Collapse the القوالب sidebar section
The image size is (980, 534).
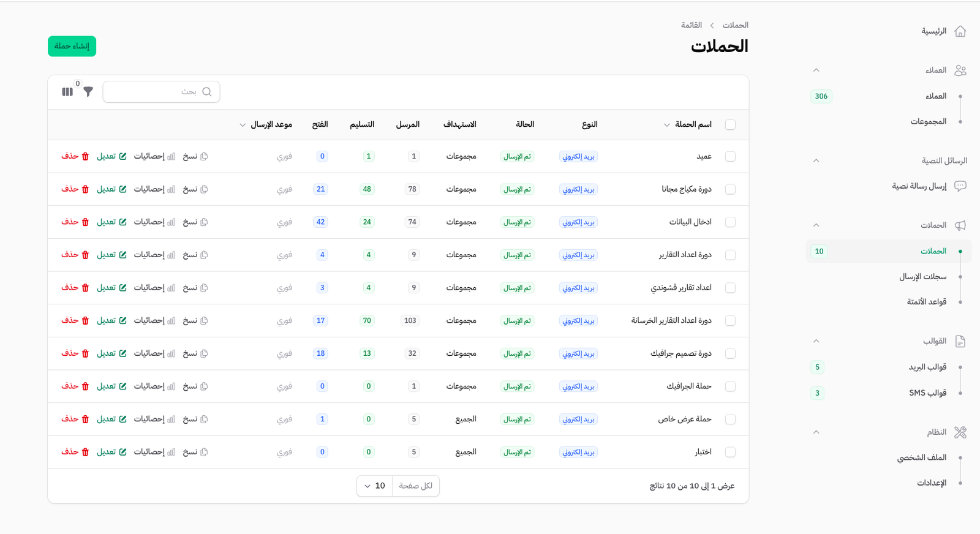[816, 341]
